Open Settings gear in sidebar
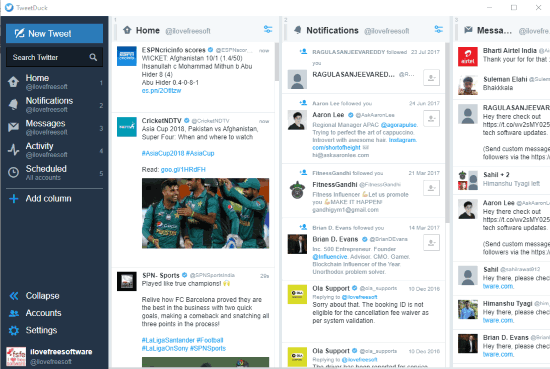The image size is (550, 369). 33,330
